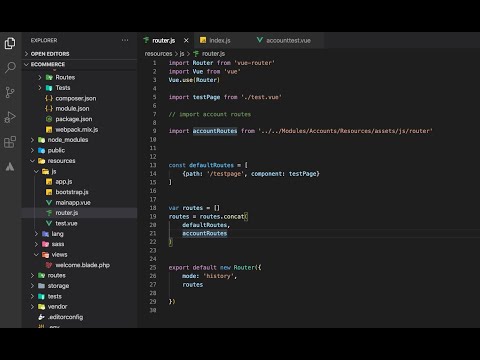The width and height of the screenshot is (480, 360).
Task: Open composer.json file
Action: [76, 98]
